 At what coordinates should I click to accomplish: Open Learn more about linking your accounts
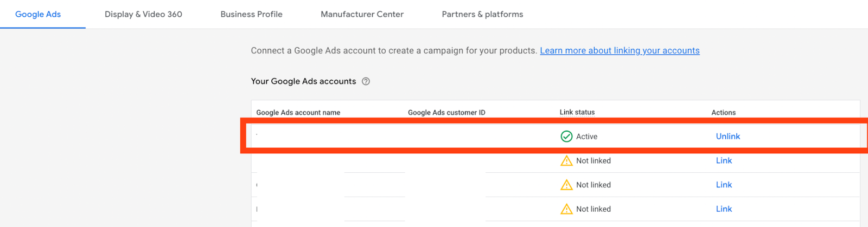(620, 50)
